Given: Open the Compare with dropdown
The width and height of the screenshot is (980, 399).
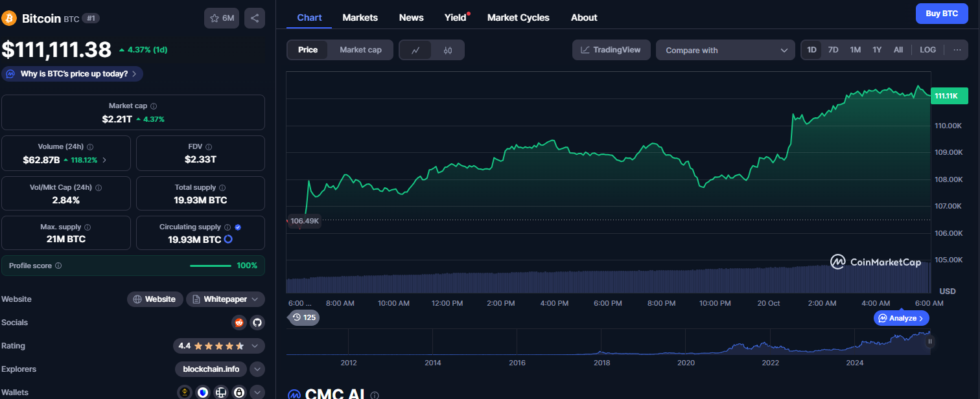Looking at the screenshot, I should click(x=725, y=50).
